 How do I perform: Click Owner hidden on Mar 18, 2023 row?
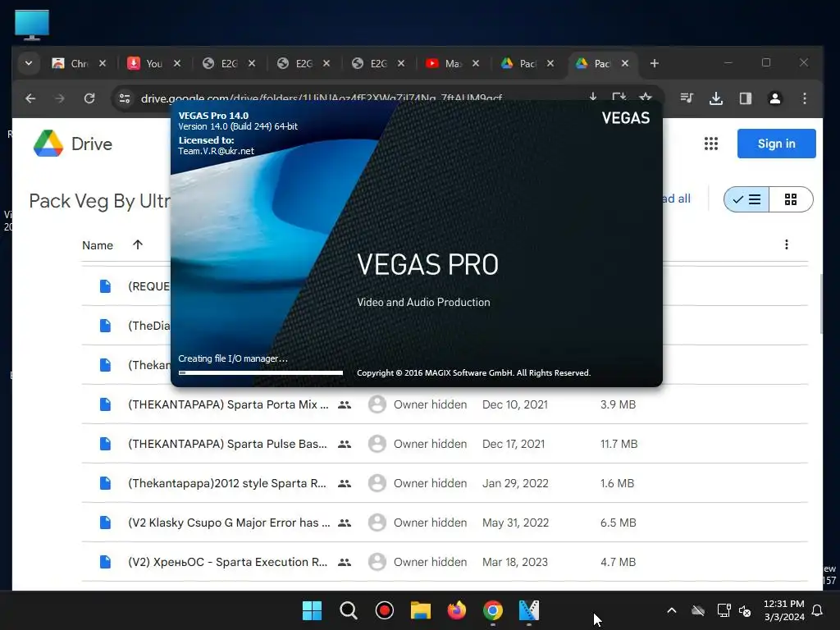pos(430,562)
